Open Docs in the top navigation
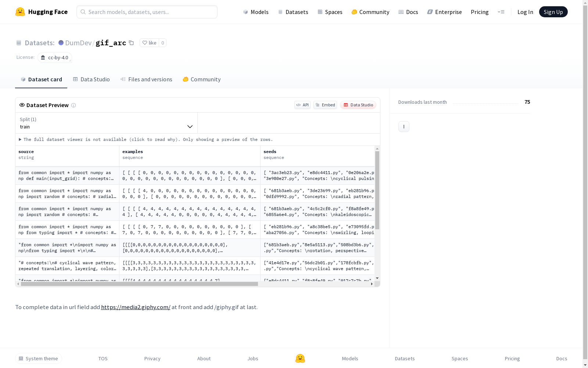The image size is (588, 368). click(408, 12)
